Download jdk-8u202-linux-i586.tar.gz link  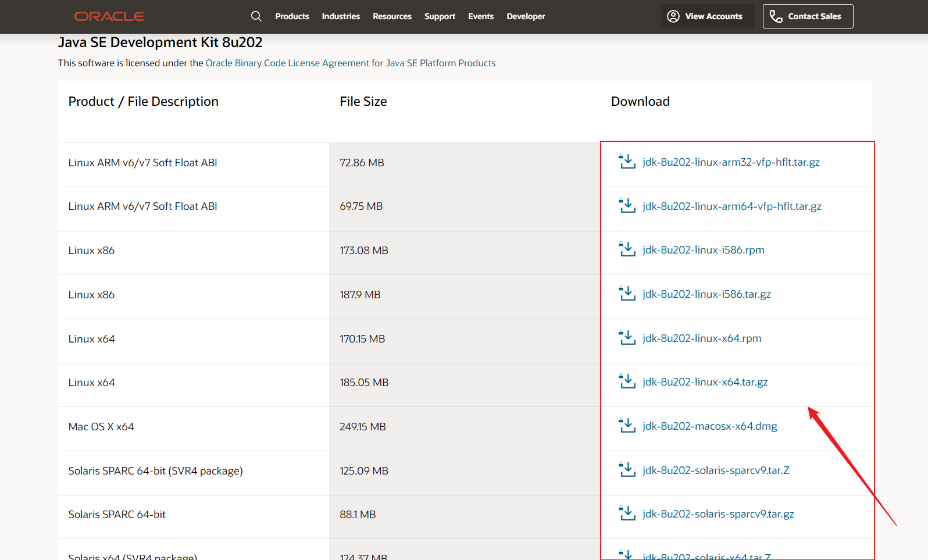[x=706, y=294]
